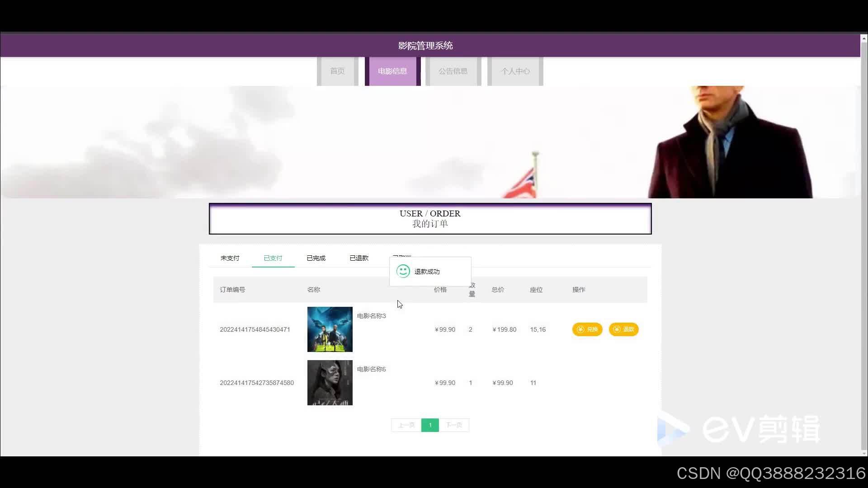This screenshot has width=868, height=488.
Task: Switch to 未支付 orders tab
Action: (230, 258)
